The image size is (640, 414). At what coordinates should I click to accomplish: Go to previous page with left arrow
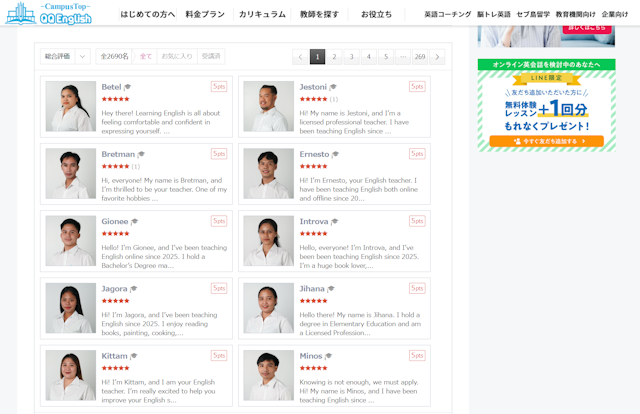[x=300, y=57]
